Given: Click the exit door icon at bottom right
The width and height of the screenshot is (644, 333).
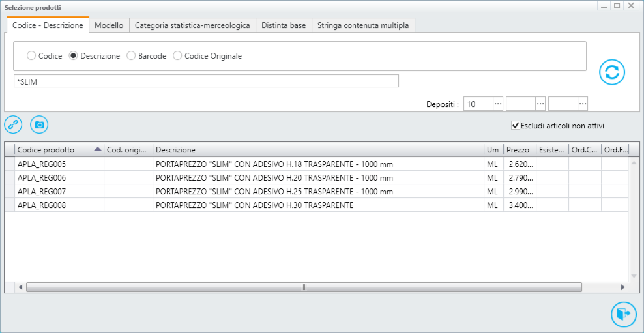Looking at the screenshot, I should coord(624,314).
